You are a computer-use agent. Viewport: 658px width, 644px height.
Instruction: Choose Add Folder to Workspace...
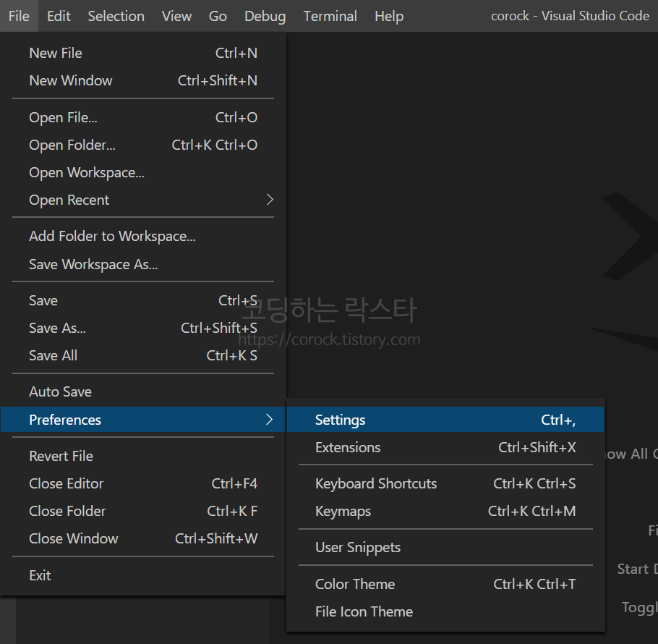click(143, 237)
